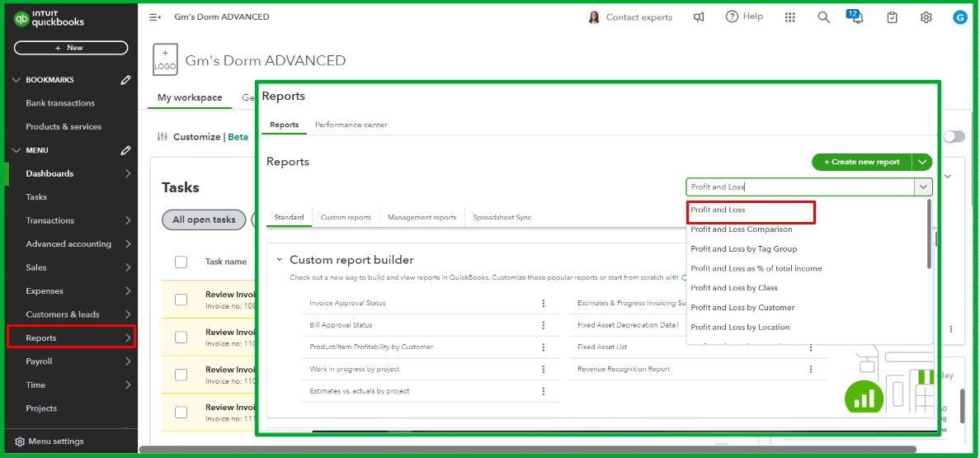
Task: Choose Profit and Loss by Class
Action: (x=733, y=288)
